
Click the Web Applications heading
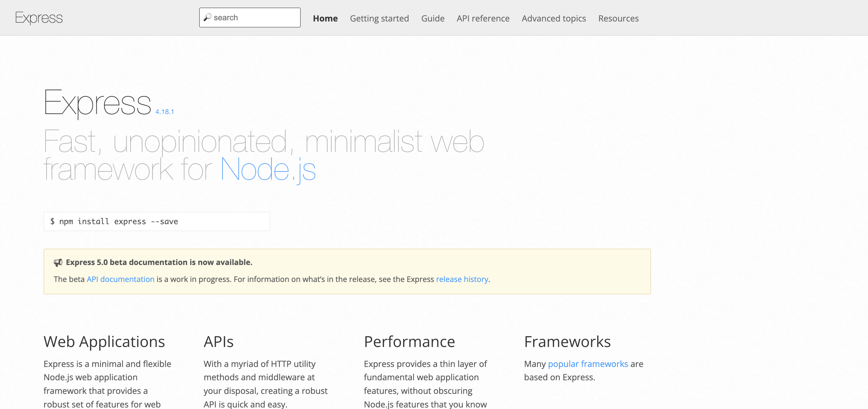104,342
